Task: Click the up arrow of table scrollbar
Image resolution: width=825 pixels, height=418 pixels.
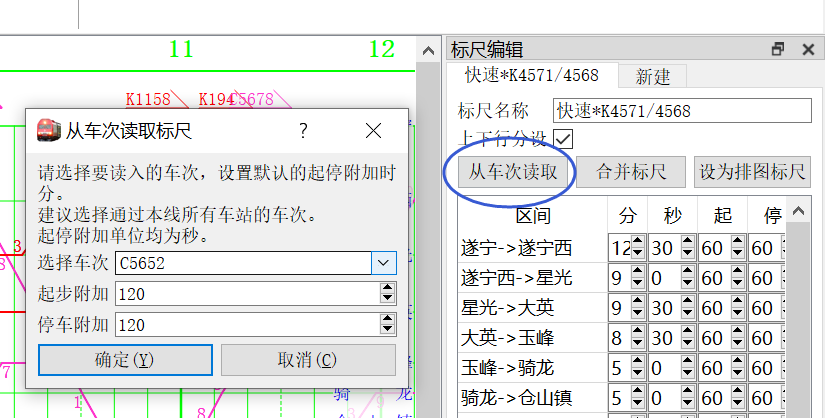Action: [x=798, y=211]
